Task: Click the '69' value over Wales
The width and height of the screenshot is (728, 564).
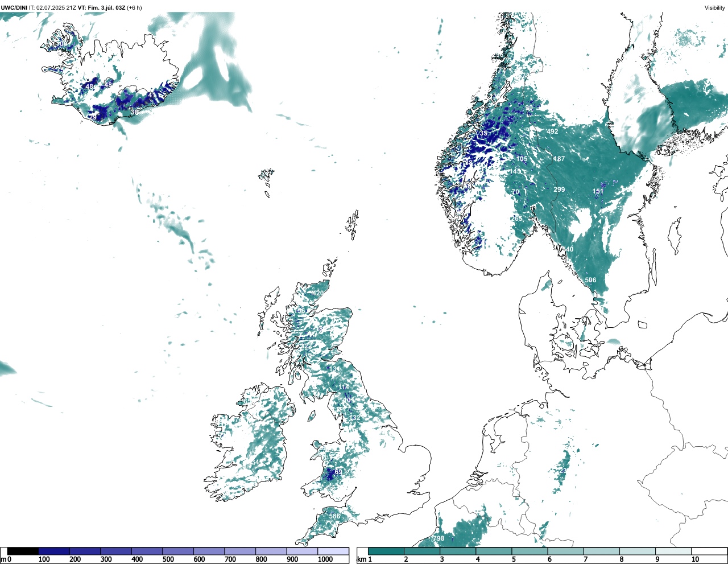Action: point(339,472)
